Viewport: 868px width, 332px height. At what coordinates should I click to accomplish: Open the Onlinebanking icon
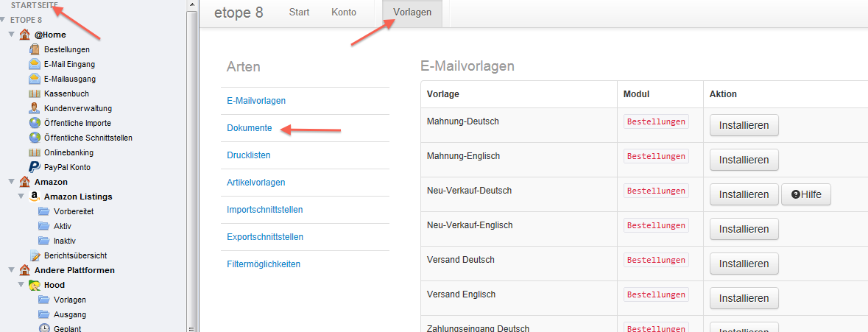pos(35,152)
